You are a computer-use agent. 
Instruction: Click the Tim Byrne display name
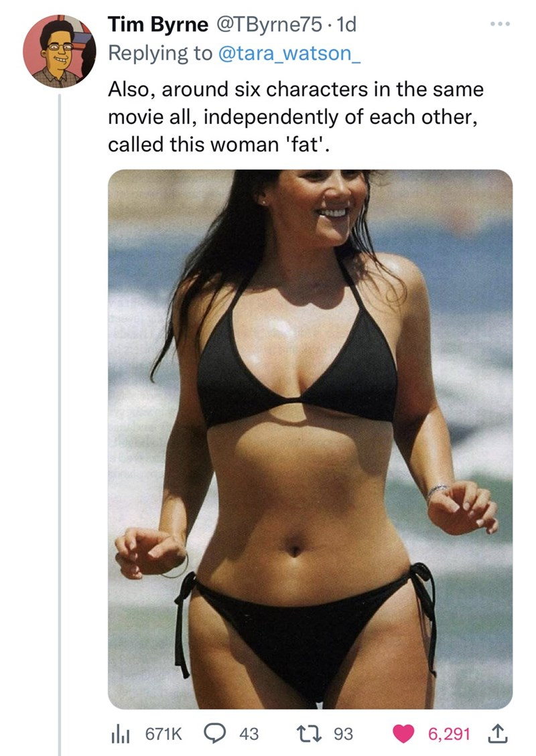157,25
